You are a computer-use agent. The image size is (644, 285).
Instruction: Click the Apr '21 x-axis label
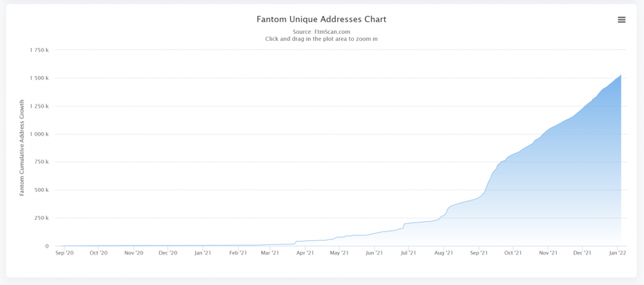pyautogui.click(x=305, y=253)
